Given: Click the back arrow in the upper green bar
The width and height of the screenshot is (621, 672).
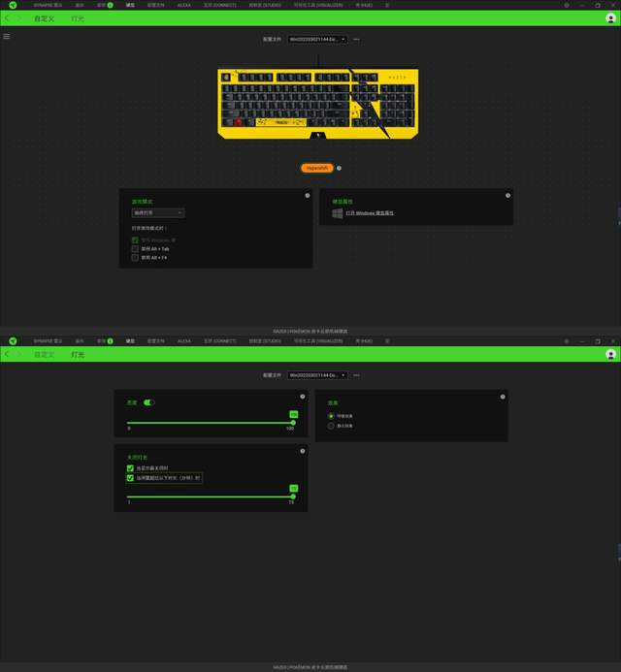Looking at the screenshot, I should (7, 17).
